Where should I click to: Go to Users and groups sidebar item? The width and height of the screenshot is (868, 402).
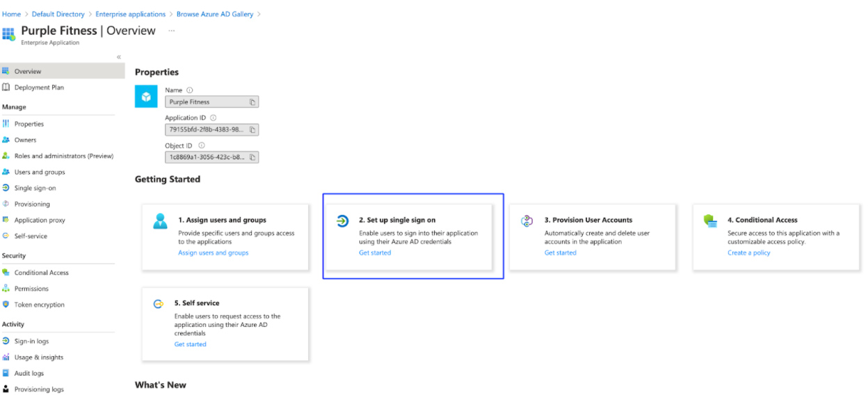coord(39,172)
